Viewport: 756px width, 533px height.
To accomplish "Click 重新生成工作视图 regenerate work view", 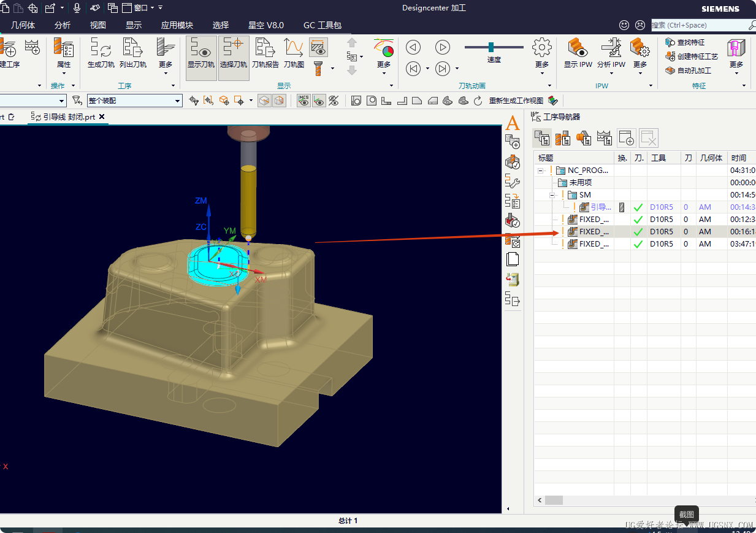I will pyautogui.click(x=516, y=101).
